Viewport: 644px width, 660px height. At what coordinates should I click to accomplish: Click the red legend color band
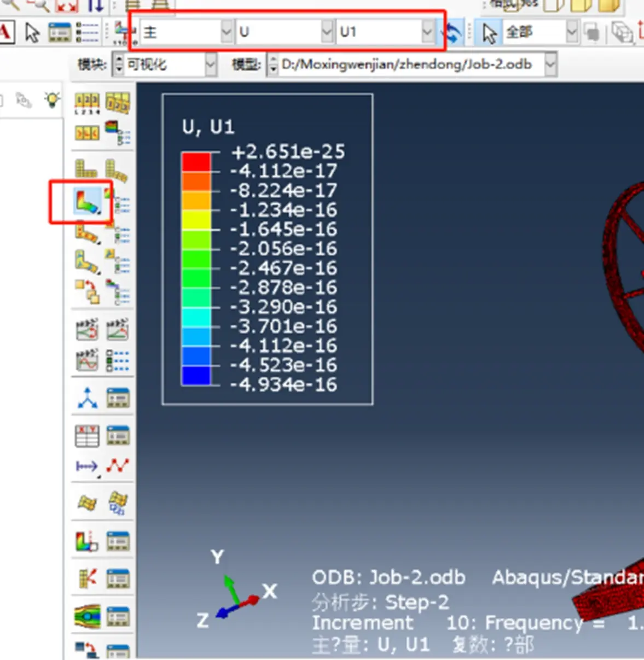coord(196,162)
